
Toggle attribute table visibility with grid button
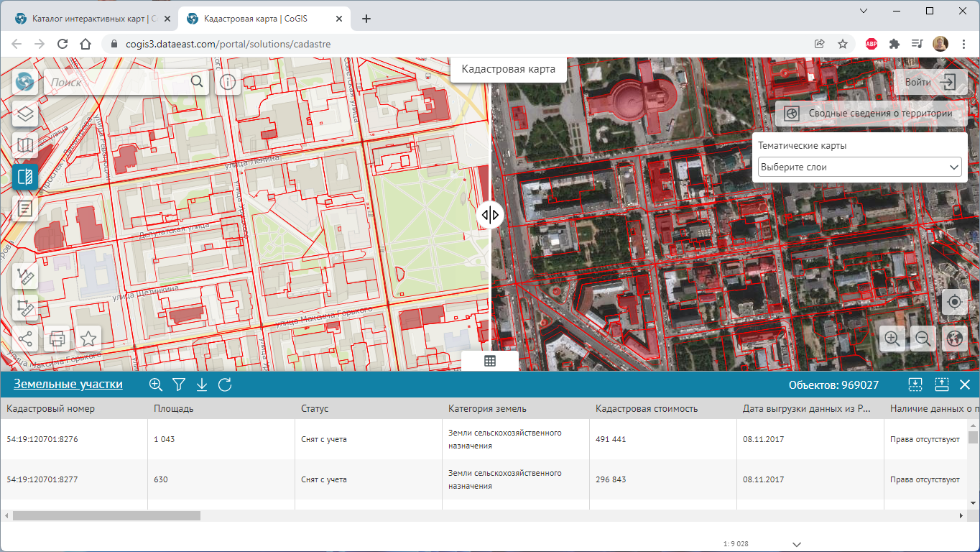pyautogui.click(x=490, y=361)
